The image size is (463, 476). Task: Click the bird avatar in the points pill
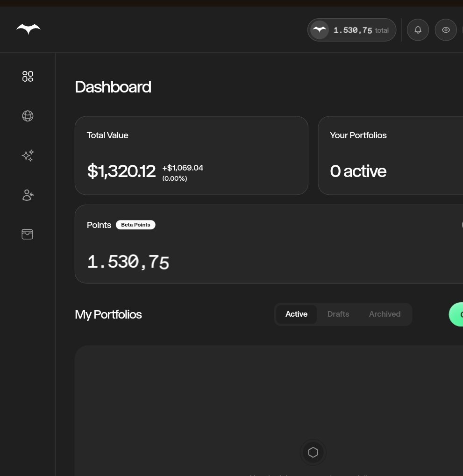pyautogui.click(x=320, y=30)
